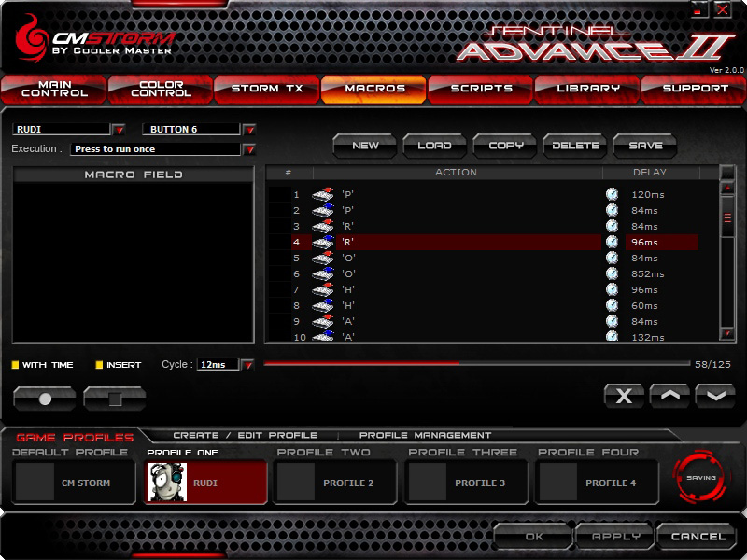Screen dimensions: 747x560
Task: Click the keyboard icon in row 5
Action: 323,258
